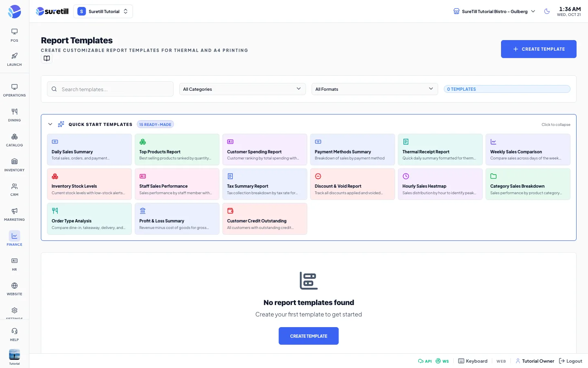Open the Tutorial Owner user profile
Image resolution: width=588 pixels, height=368 pixels.
[x=535, y=361]
